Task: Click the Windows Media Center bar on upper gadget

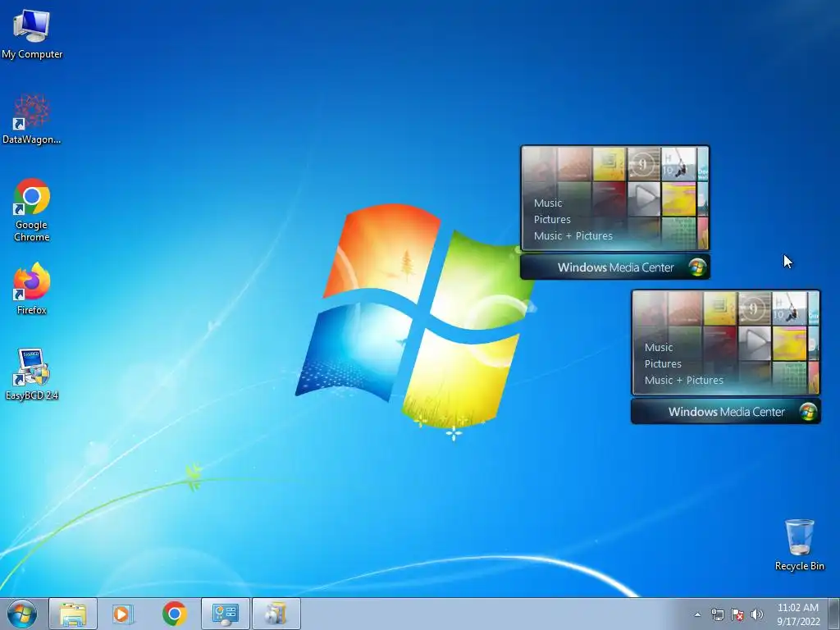Action: (x=615, y=267)
